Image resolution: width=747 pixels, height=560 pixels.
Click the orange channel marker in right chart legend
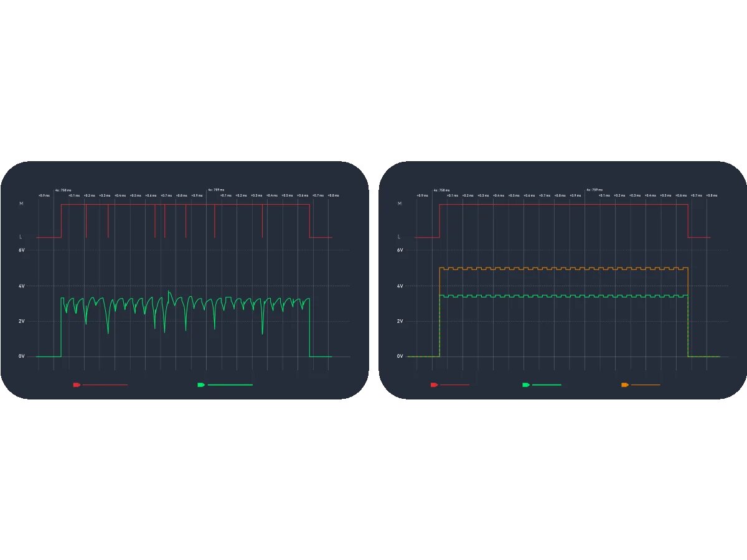coord(625,385)
